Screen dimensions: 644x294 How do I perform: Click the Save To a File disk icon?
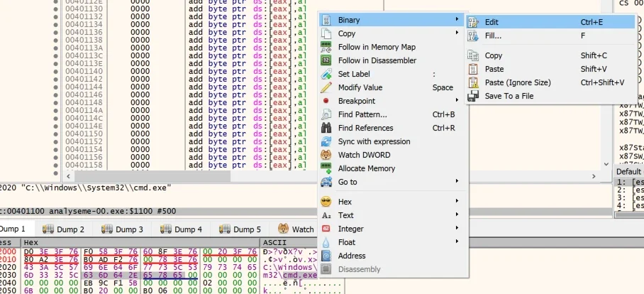click(473, 96)
